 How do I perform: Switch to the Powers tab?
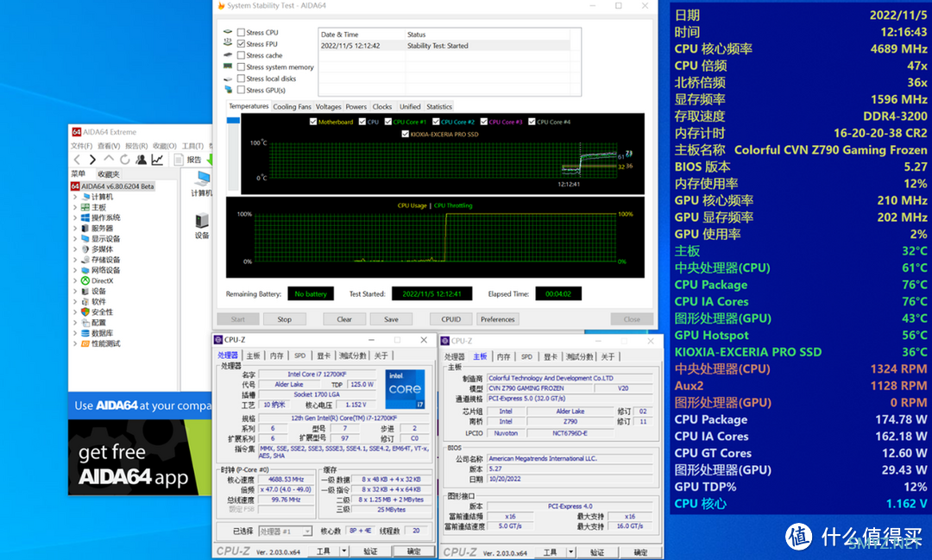[x=356, y=107]
